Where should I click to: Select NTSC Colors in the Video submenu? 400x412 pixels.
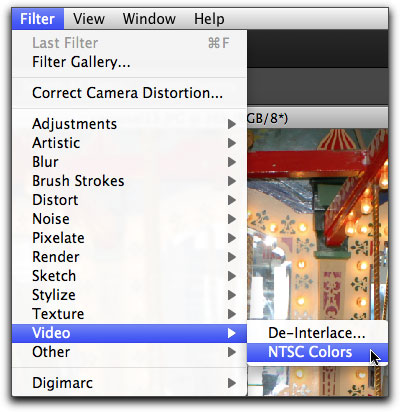(x=317, y=352)
